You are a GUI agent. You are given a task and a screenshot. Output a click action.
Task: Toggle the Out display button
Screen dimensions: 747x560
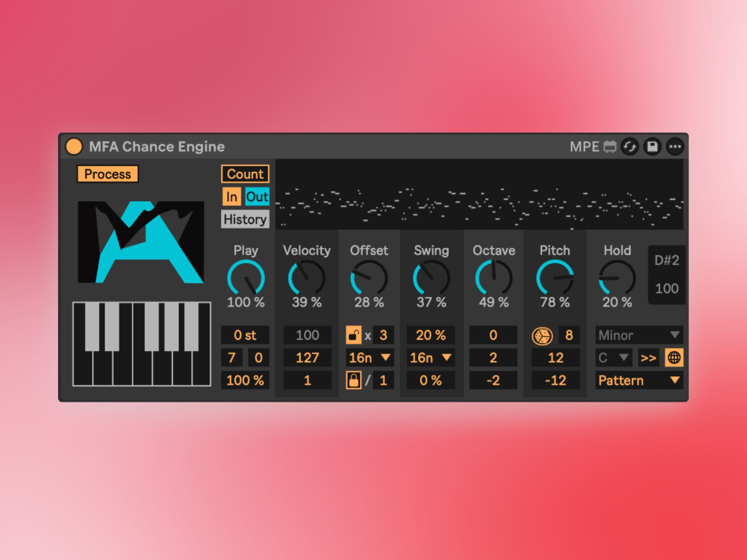[x=257, y=196]
